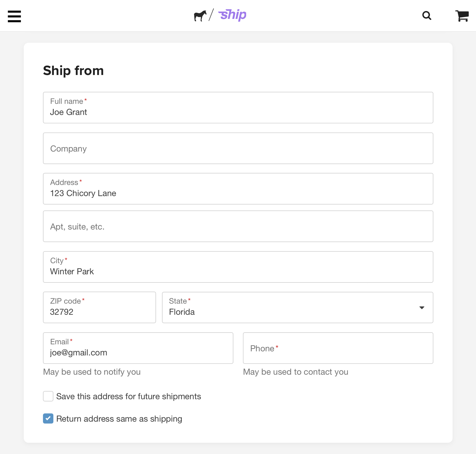The width and height of the screenshot is (476, 454).
Task: Click the Ship from heading
Action: coord(73,71)
